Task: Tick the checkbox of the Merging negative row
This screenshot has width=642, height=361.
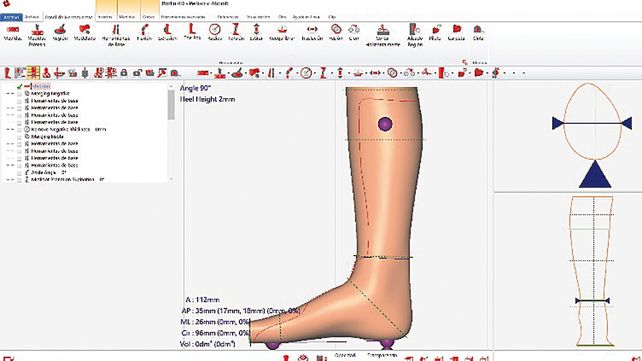Action: coord(19,94)
